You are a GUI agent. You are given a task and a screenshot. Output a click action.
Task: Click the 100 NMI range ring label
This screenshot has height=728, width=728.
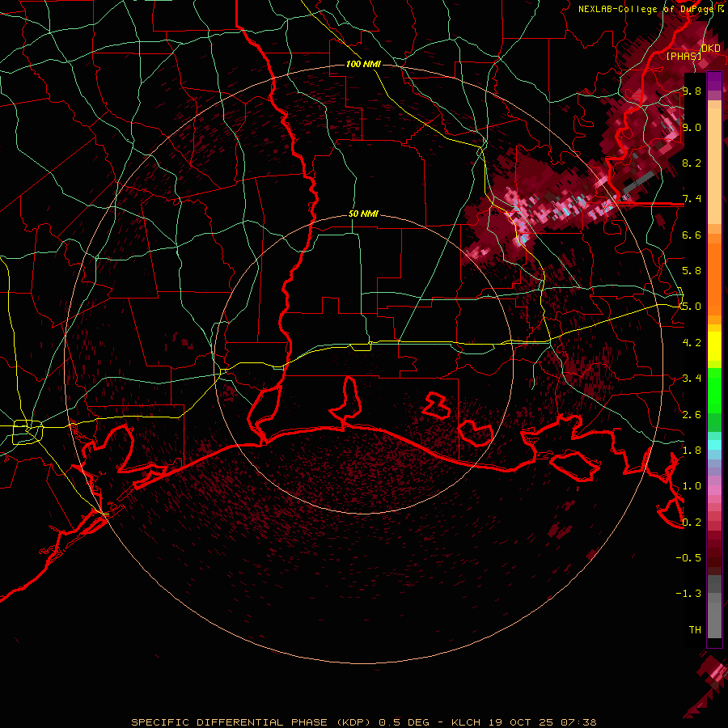(363, 64)
